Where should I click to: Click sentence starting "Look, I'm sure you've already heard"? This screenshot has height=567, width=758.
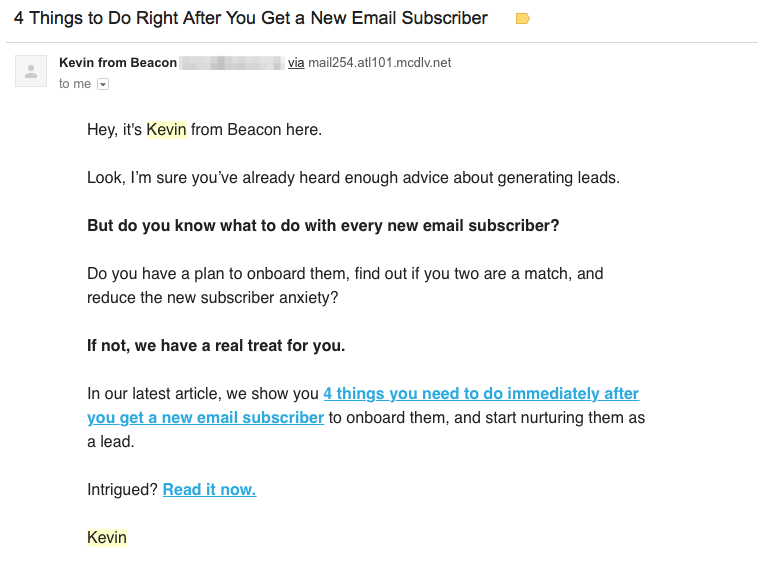[x=353, y=178]
